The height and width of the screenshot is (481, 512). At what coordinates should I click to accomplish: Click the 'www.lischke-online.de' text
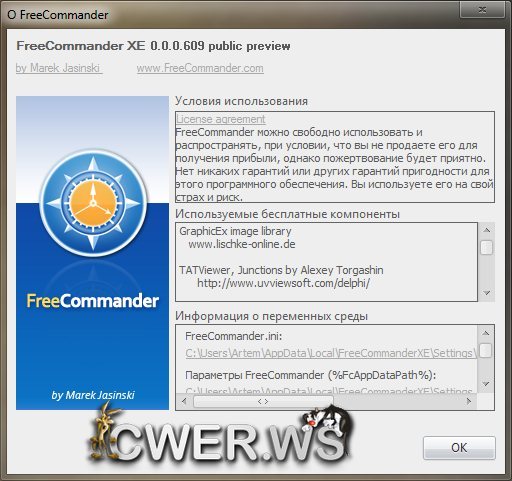(x=242, y=244)
